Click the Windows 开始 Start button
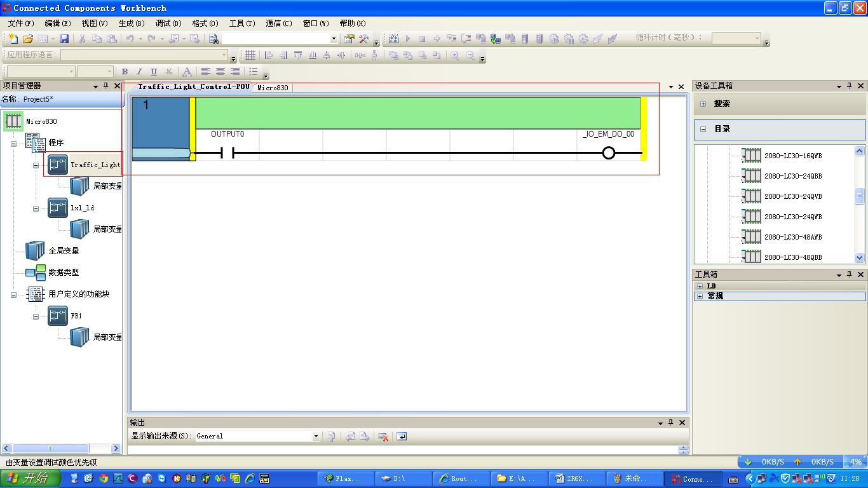Viewport: 868px width, 488px height. (x=30, y=478)
